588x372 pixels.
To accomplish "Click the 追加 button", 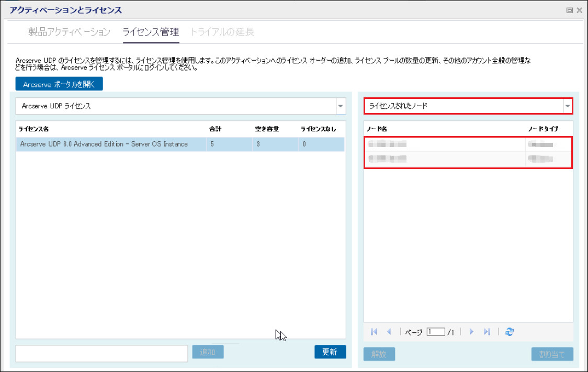I will (208, 352).
